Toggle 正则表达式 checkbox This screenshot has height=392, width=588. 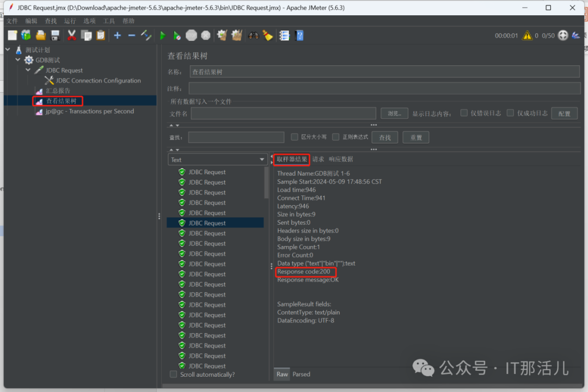click(x=335, y=137)
